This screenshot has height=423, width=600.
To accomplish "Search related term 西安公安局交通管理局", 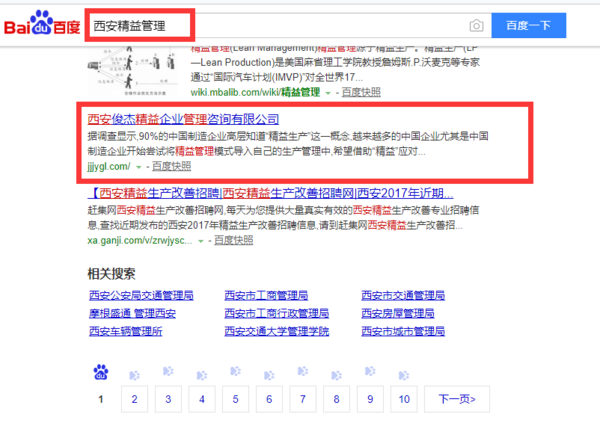I will click(x=141, y=296).
